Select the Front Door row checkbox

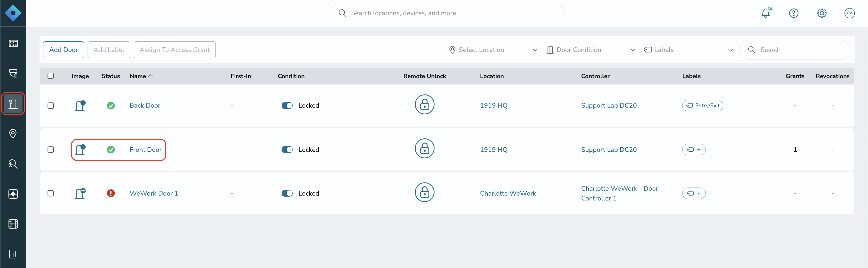pyautogui.click(x=51, y=150)
